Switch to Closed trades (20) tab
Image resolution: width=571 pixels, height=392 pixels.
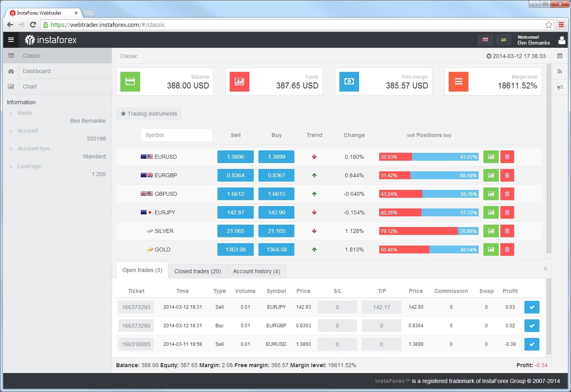pyautogui.click(x=198, y=271)
